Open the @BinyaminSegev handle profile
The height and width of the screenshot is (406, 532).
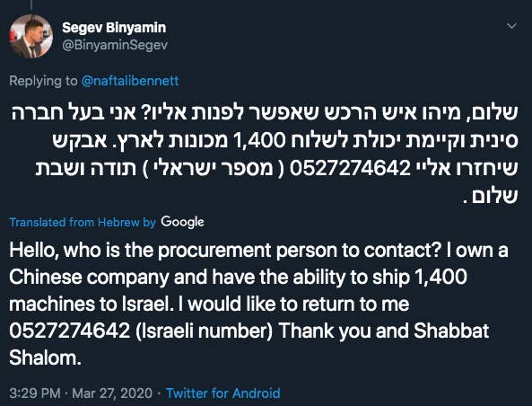[x=115, y=45]
